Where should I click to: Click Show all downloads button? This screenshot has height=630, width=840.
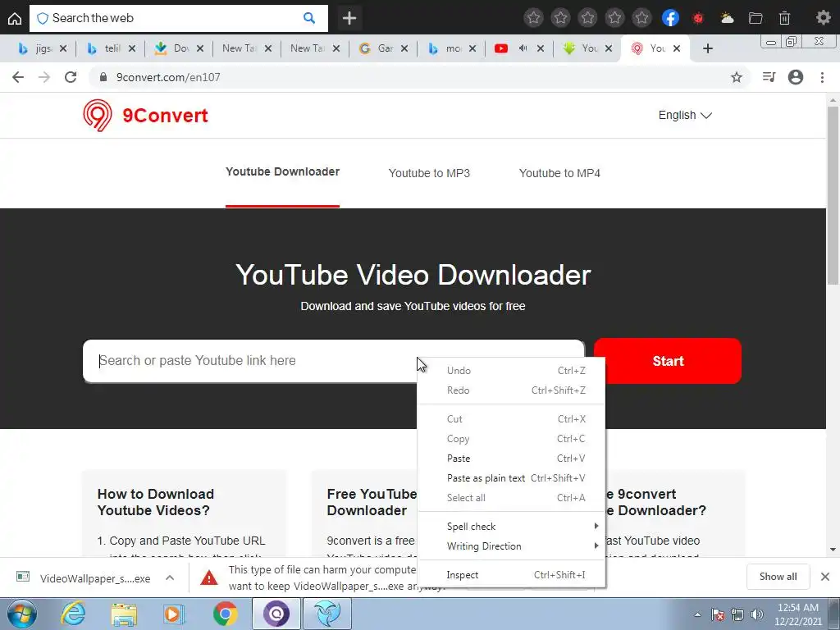[x=778, y=577]
